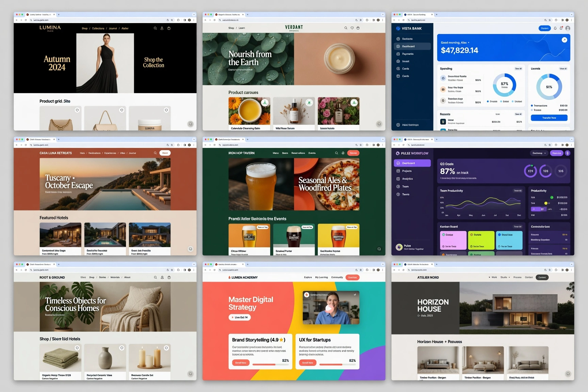
Task: Click the Live Oct 14 pill button
Action: coord(240,317)
